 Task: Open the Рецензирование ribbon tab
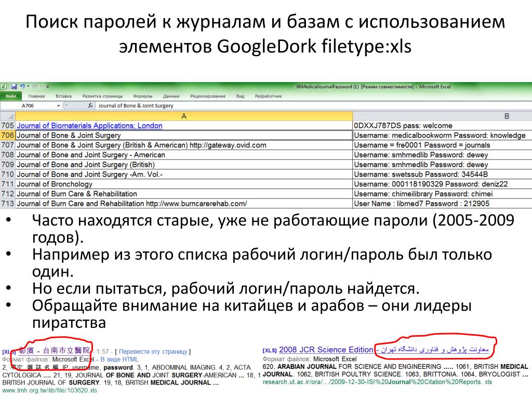click(x=208, y=96)
